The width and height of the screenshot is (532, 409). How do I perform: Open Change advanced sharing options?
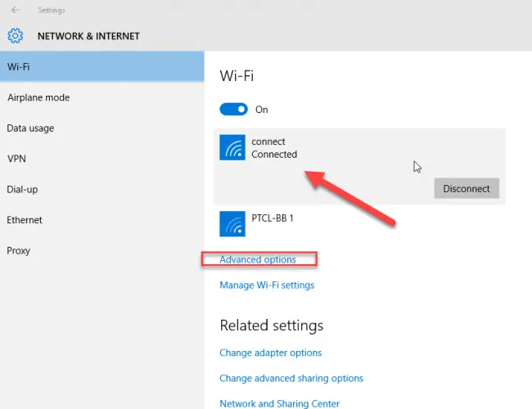(x=291, y=378)
